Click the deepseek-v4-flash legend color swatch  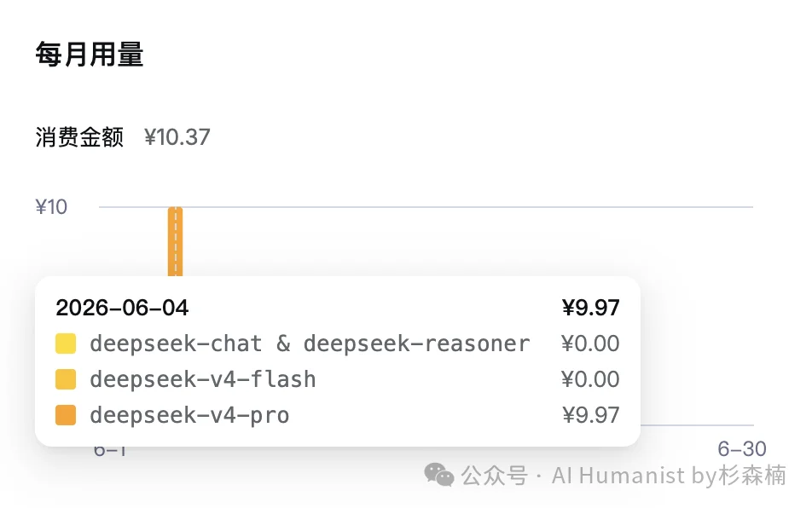tap(66, 379)
